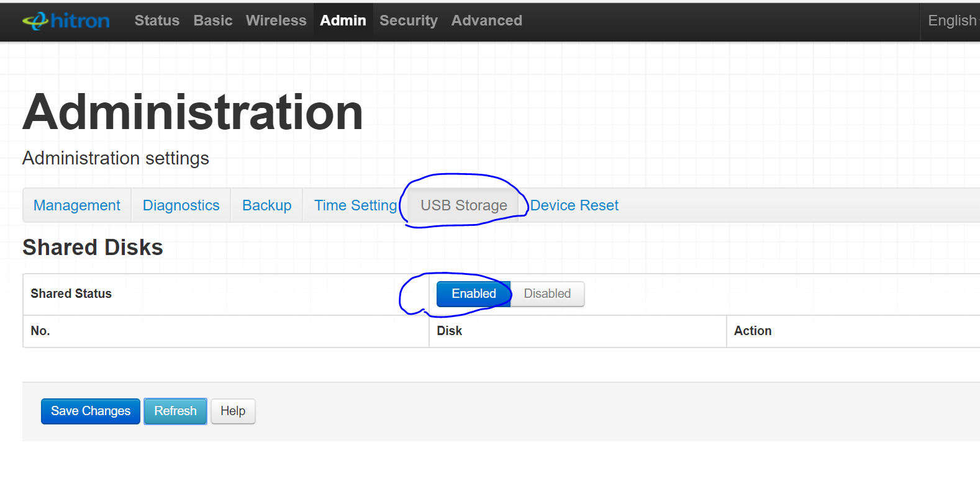980x502 pixels.
Task: Click the Disk column header
Action: 450,331
